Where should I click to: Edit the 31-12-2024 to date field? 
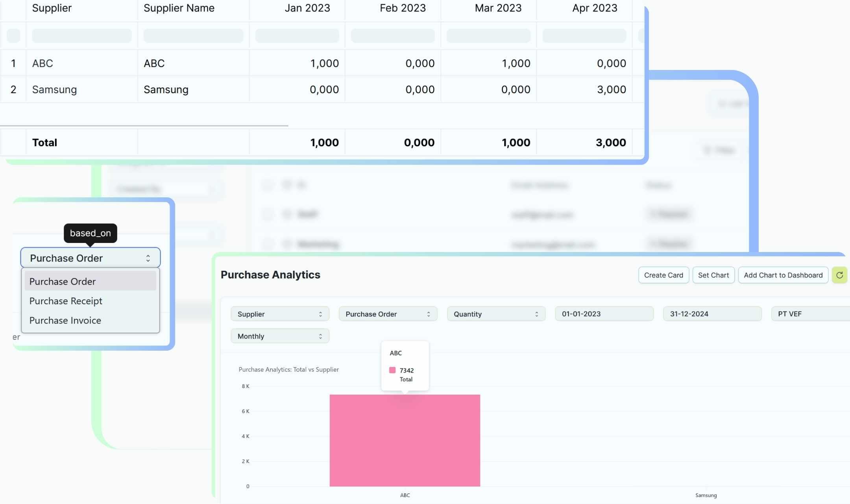[712, 314]
